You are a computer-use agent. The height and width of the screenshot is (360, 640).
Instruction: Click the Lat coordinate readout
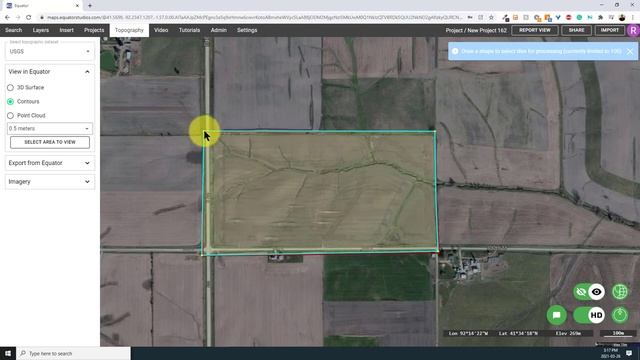[x=518, y=333]
